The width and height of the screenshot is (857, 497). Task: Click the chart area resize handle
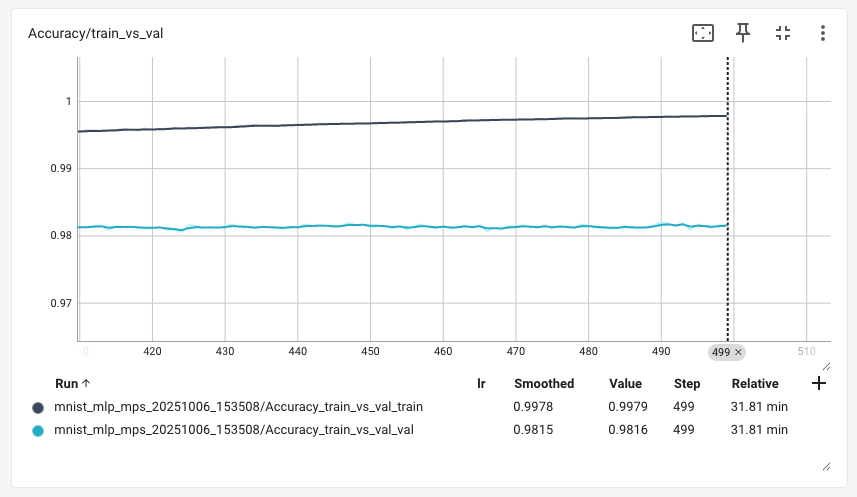point(826,366)
